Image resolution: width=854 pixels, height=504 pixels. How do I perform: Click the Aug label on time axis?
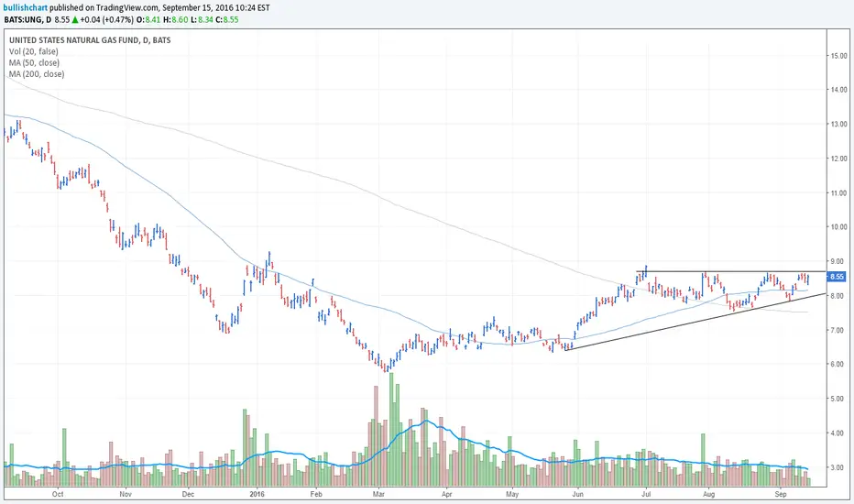coord(708,494)
